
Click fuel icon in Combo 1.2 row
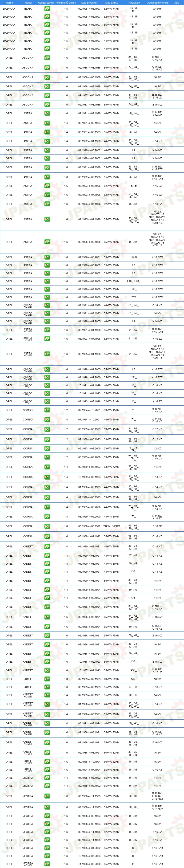(x=47, y=410)
